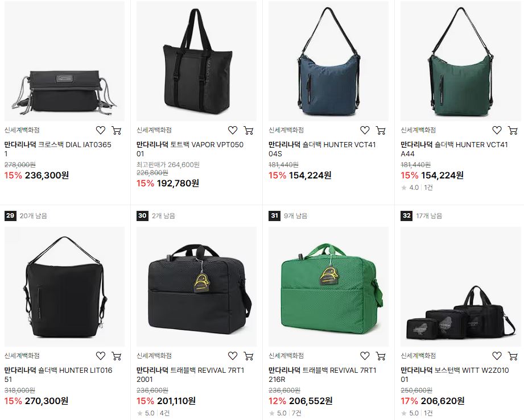524x420 pixels.
Task: Favorite the green REVIVAL travel bag
Action: pyautogui.click(x=365, y=356)
